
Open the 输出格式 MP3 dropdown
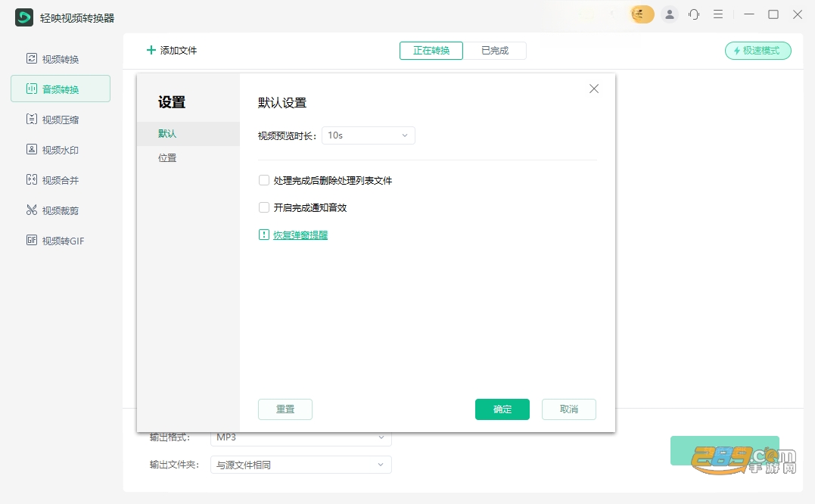pos(301,438)
